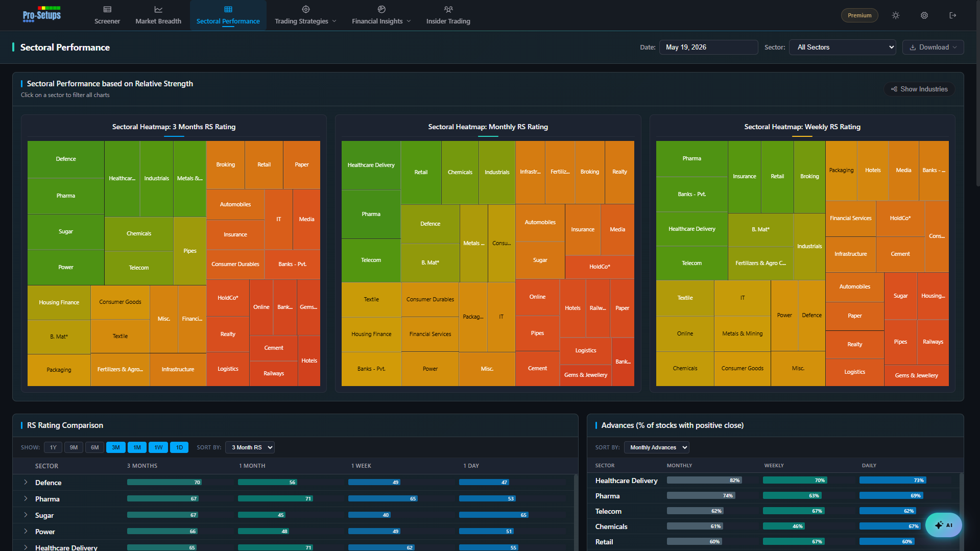Toggle the 9M period button

point(74,447)
